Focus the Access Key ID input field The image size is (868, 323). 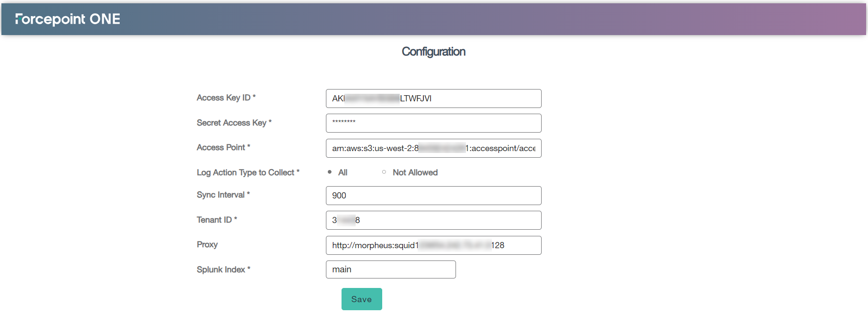(x=433, y=99)
